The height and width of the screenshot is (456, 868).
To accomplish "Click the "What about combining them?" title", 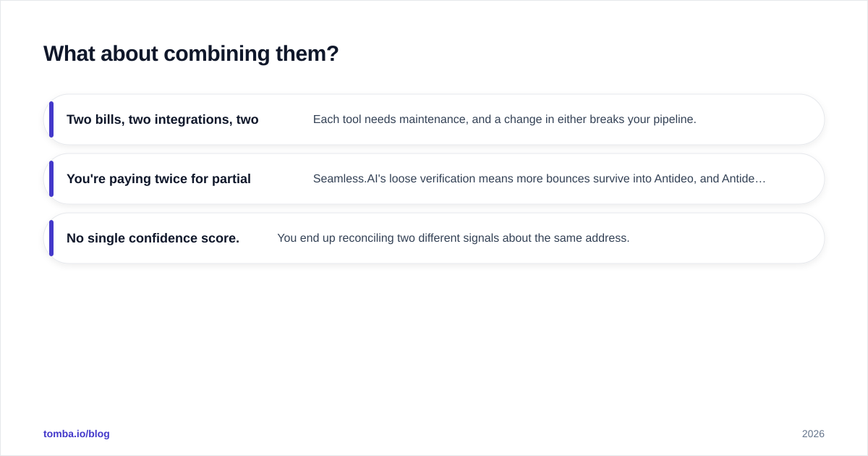I will [191, 54].
